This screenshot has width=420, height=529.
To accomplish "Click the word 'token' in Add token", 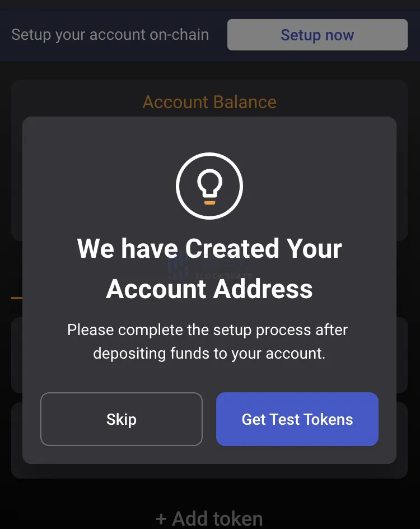I will click(235, 518).
